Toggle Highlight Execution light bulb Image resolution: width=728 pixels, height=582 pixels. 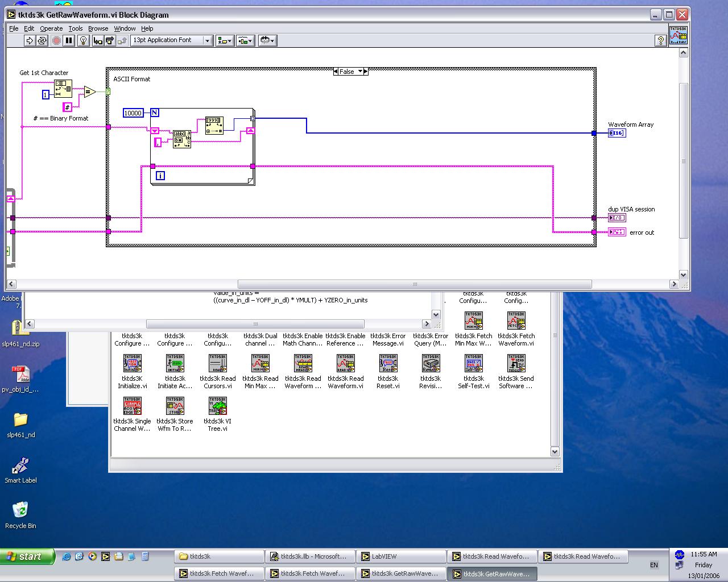(x=83, y=40)
